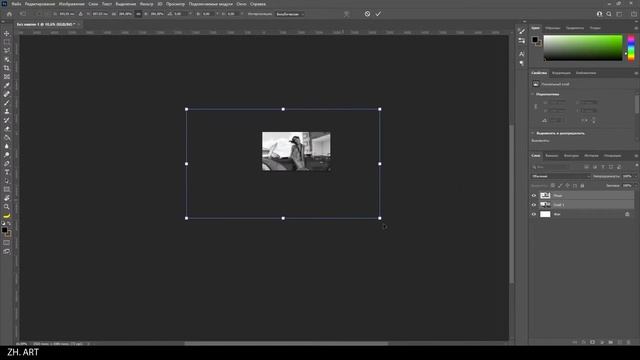Select the Brush tool
Viewport: 640px width, 360px height.
point(7,103)
